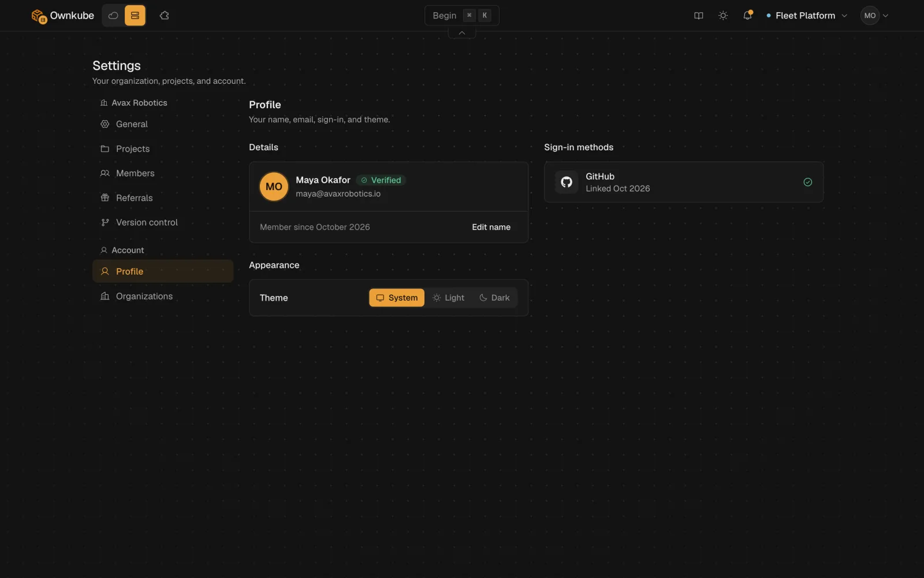The width and height of the screenshot is (924, 578).
Task: Open the MO user avatar menu
Action: [x=874, y=16]
